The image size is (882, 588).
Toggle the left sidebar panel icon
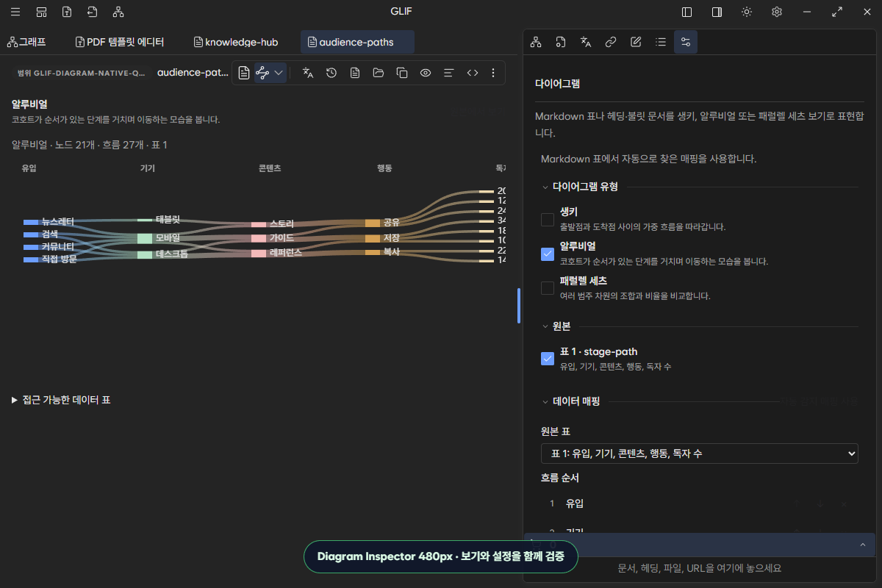pyautogui.click(x=687, y=12)
